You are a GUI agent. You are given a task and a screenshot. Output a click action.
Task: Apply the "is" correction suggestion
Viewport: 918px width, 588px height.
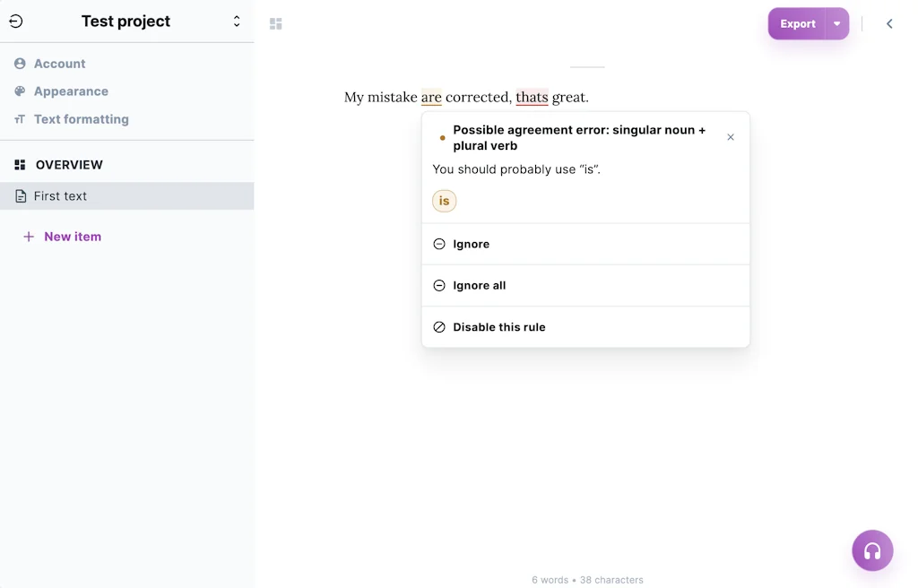click(x=444, y=201)
